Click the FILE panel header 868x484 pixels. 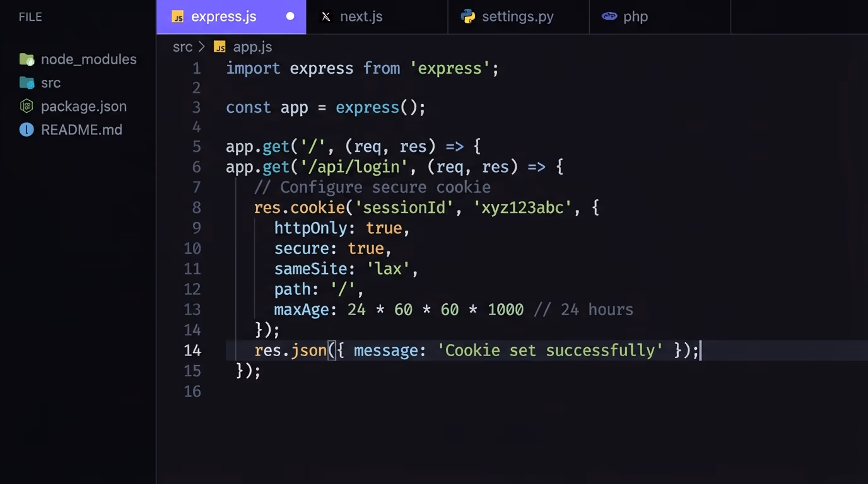[30, 17]
